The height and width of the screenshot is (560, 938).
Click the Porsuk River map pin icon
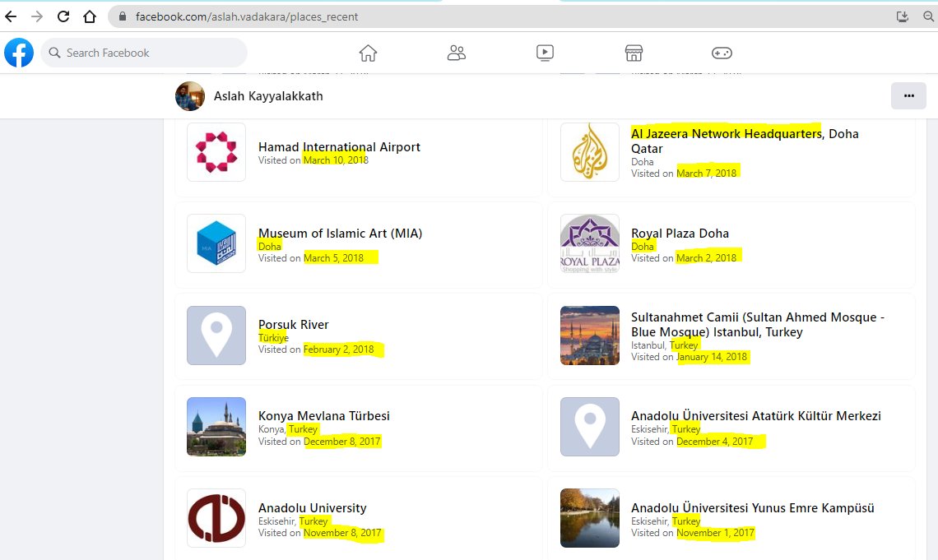click(x=216, y=336)
